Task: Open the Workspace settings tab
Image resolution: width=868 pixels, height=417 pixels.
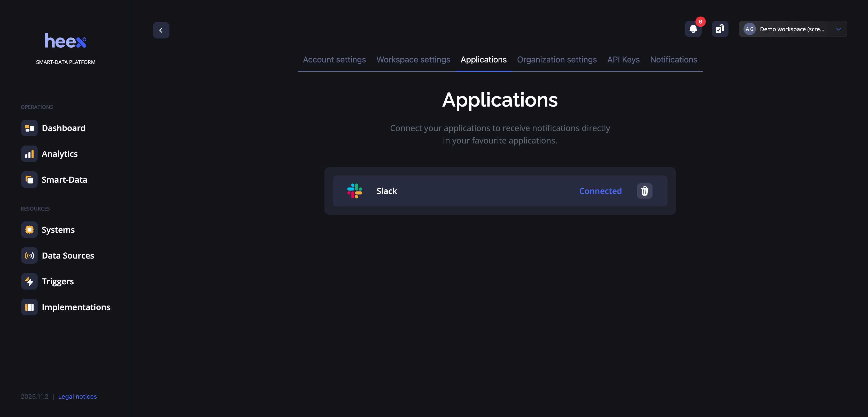Action: (413, 60)
